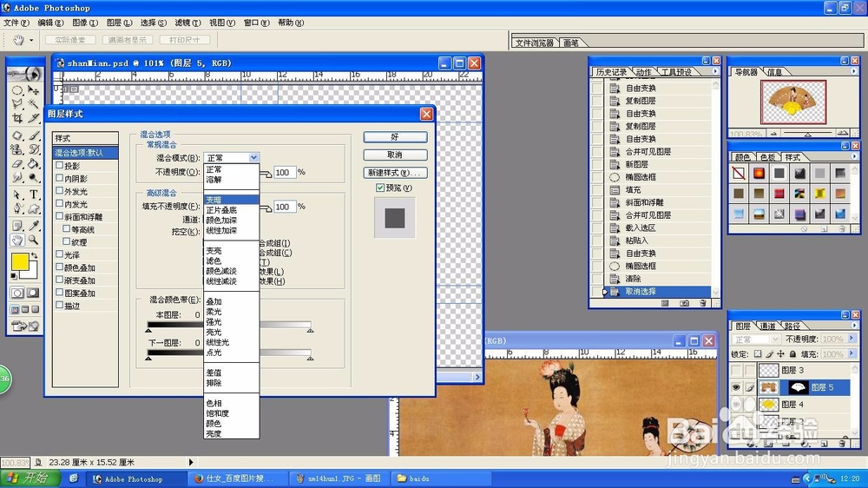Switch to the 动作 actions tab
868x488 pixels.
[643, 72]
